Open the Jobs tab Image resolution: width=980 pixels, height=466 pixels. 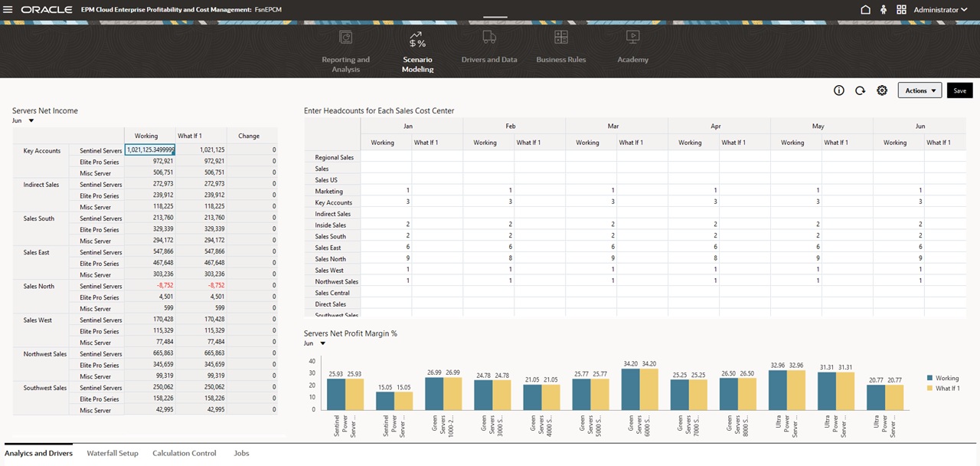241,453
